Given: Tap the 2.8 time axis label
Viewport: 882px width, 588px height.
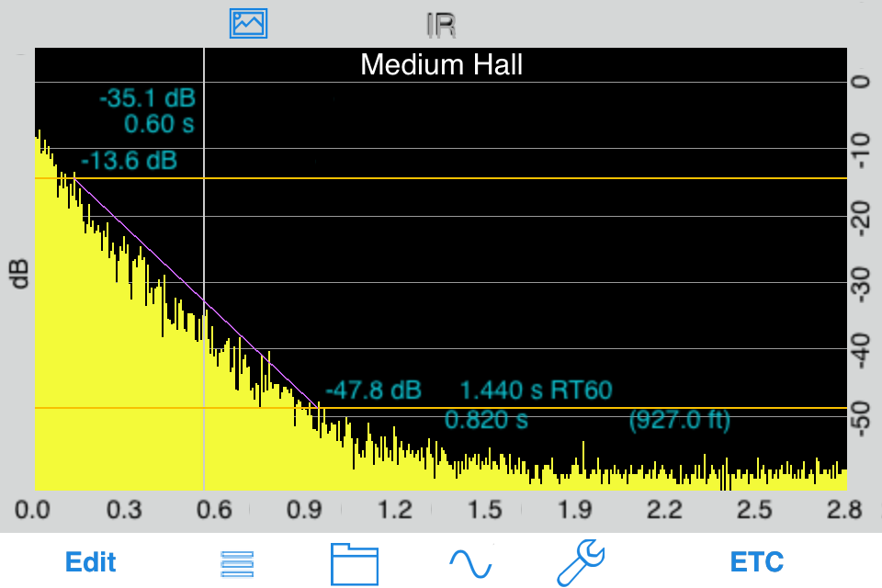Looking at the screenshot, I should tap(844, 510).
